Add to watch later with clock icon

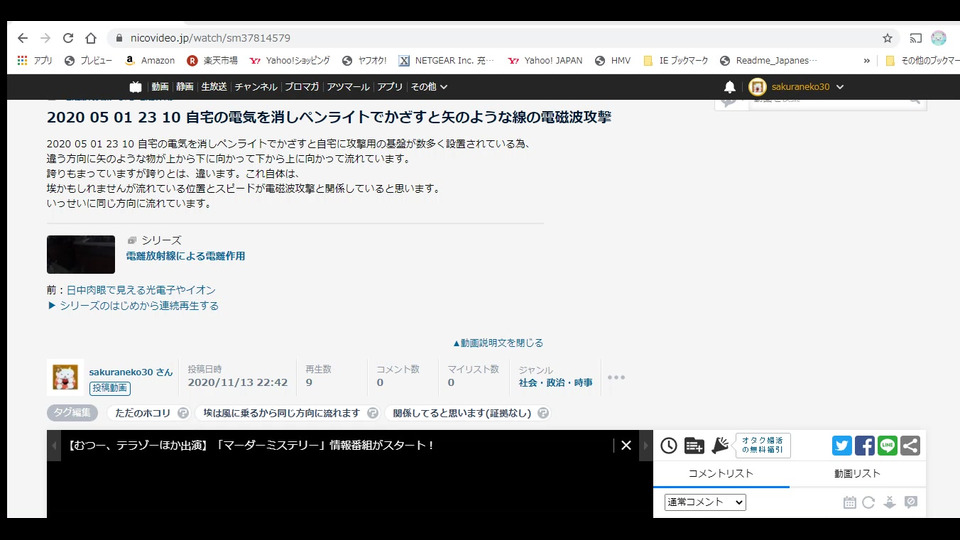(x=669, y=445)
